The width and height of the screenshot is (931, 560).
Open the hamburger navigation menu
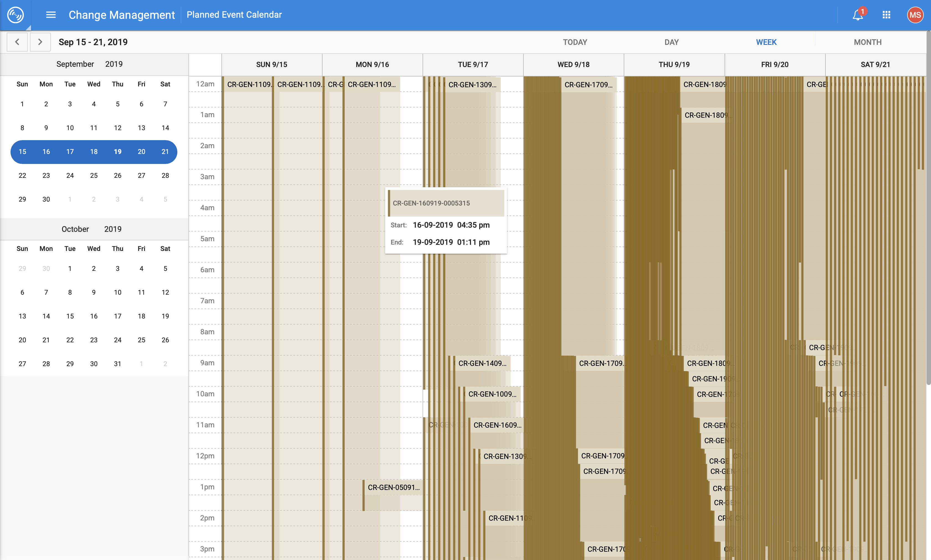(x=51, y=15)
